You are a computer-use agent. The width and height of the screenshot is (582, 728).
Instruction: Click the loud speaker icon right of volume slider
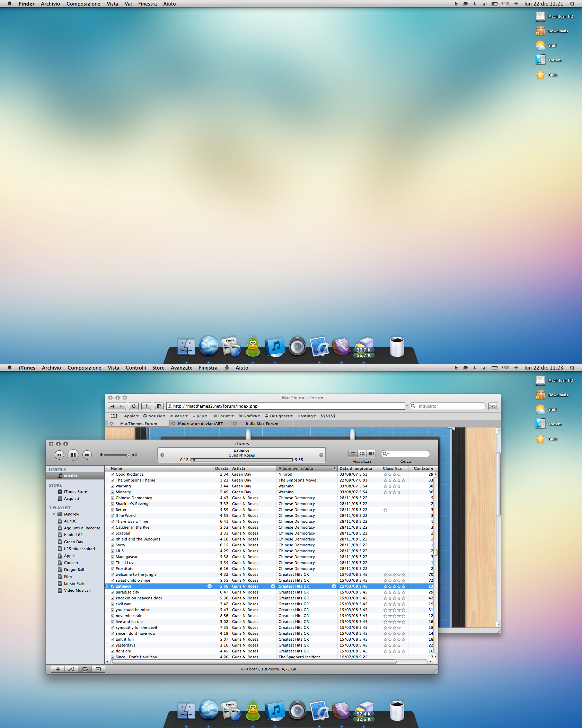tap(135, 455)
